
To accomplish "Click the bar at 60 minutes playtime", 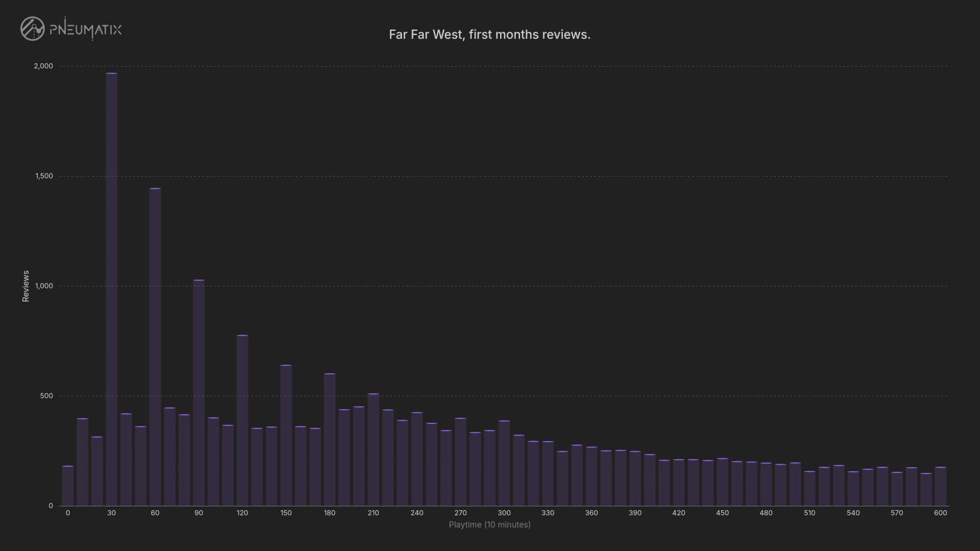I will click(x=155, y=347).
